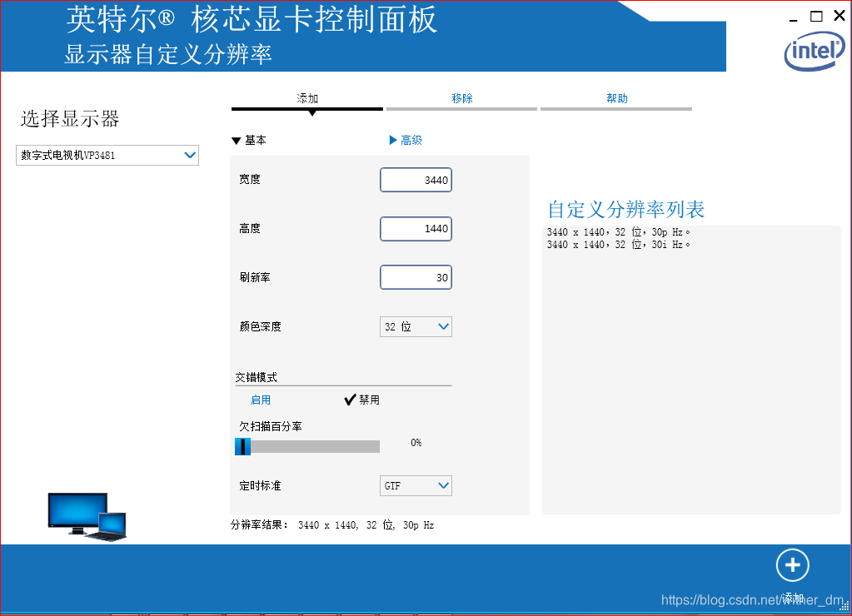Open the 定时标准 GTF dropdown

click(x=416, y=485)
